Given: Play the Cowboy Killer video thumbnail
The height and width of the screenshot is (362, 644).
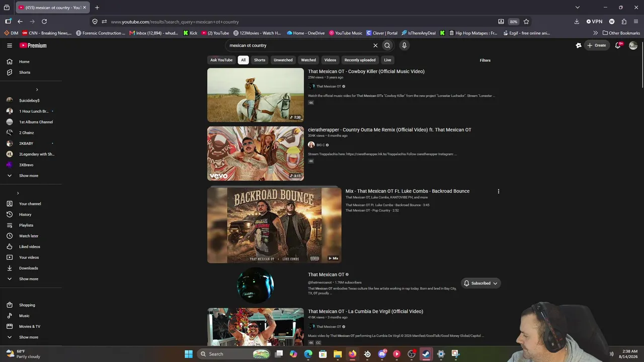Looking at the screenshot, I should click(256, 95).
